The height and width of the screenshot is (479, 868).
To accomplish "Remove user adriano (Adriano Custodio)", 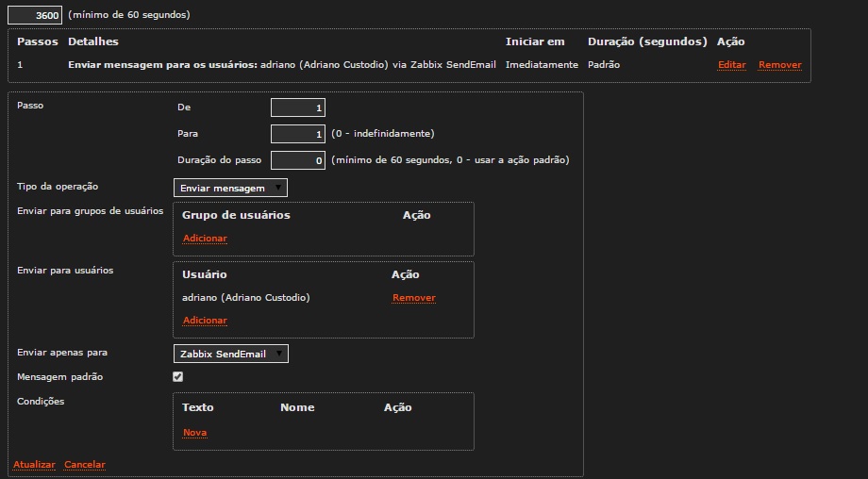I will pyautogui.click(x=413, y=298).
